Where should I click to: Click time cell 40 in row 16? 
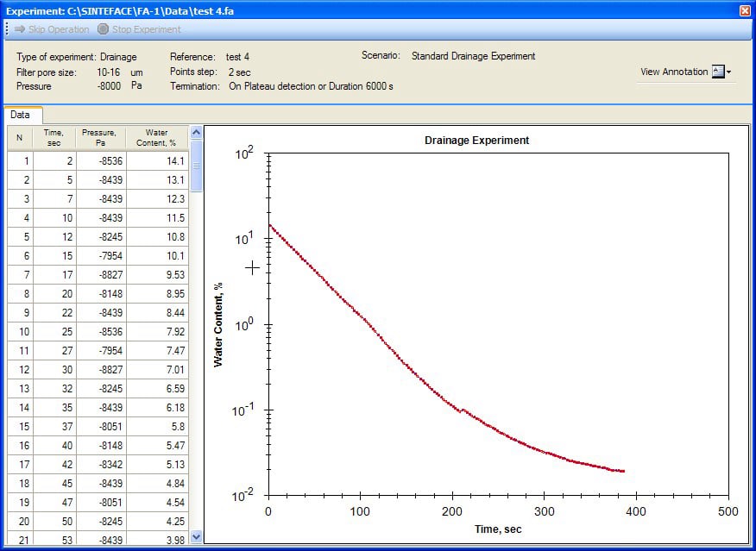(x=54, y=446)
